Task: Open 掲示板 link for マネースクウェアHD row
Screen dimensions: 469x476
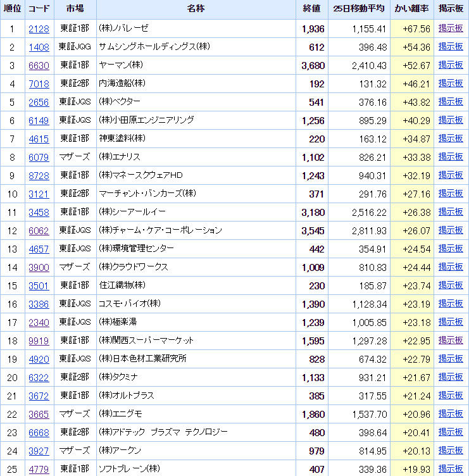Action: point(451,175)
